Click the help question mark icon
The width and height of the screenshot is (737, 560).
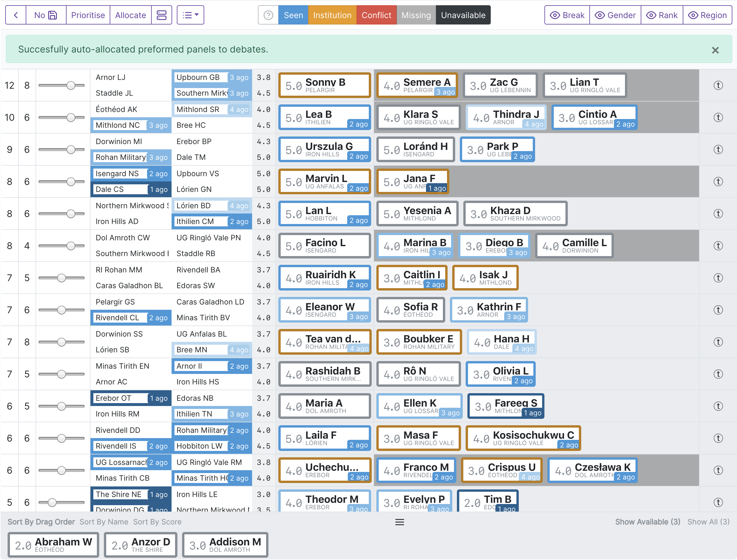click(x=268, y=15)
